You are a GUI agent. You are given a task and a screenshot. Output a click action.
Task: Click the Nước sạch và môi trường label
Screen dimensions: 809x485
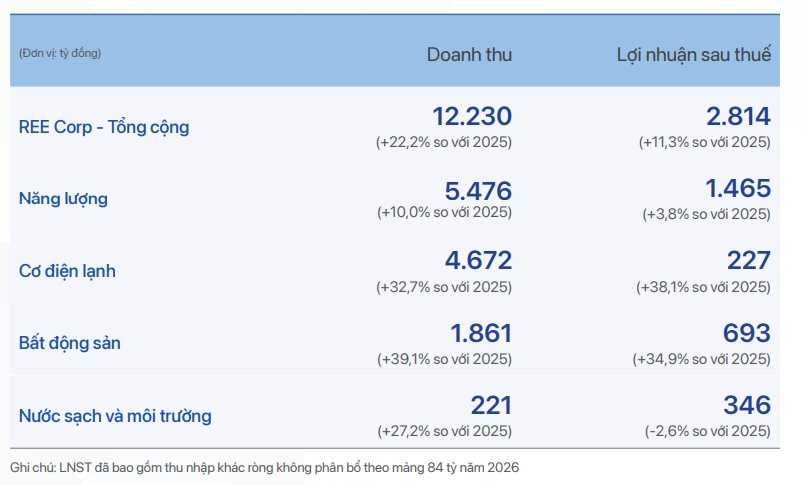[x=115, y=415]
